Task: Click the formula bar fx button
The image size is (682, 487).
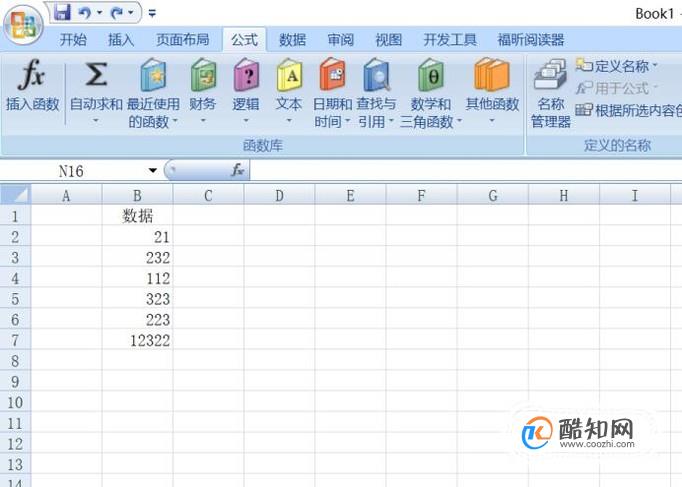Action: point(237,170)
